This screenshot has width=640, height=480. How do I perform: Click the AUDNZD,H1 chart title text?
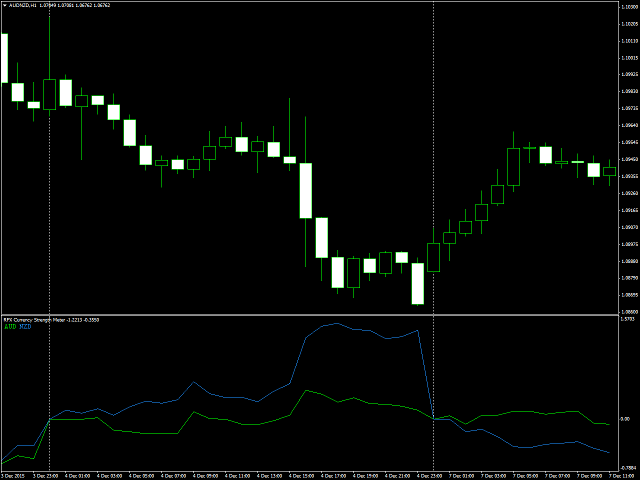(22, 5)
